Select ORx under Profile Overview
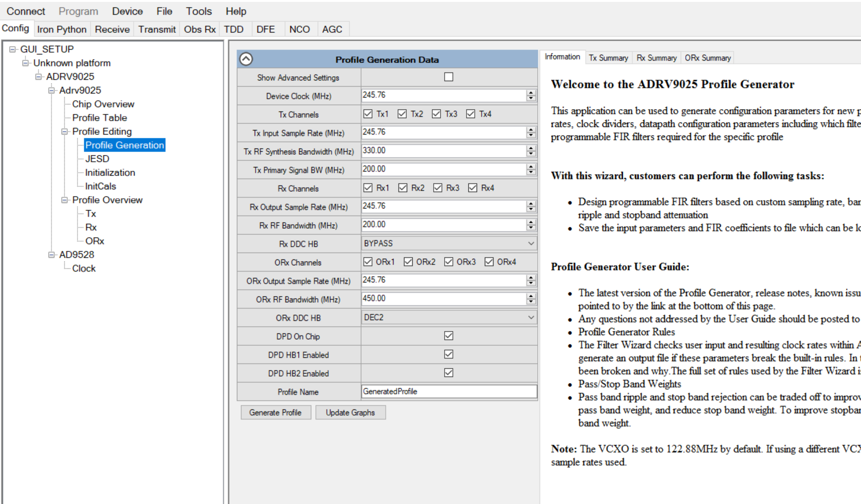 [x=94, y=241]
